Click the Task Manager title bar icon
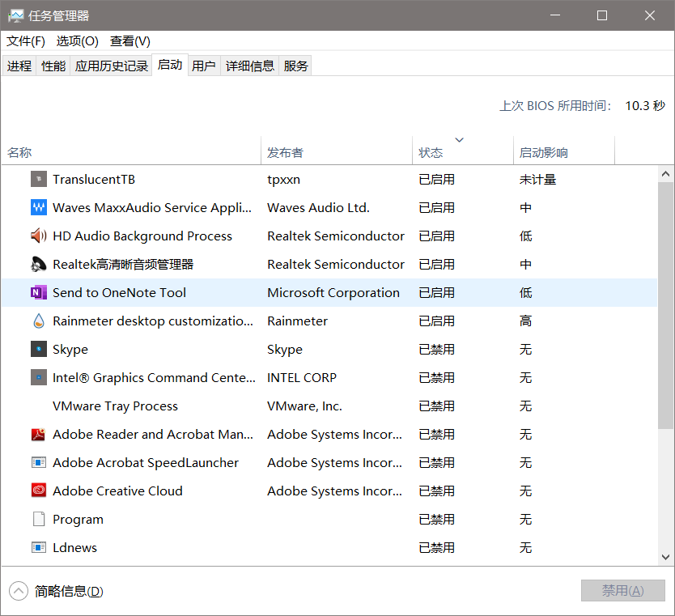 (15, 16)
